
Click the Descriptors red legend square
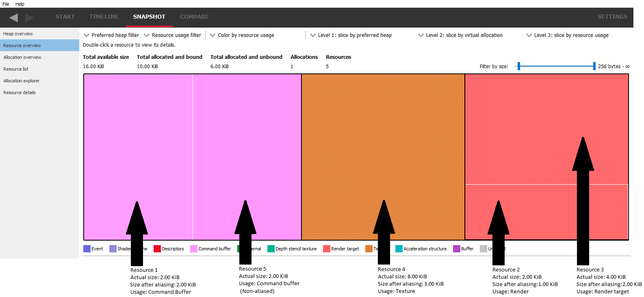(157, 249)
